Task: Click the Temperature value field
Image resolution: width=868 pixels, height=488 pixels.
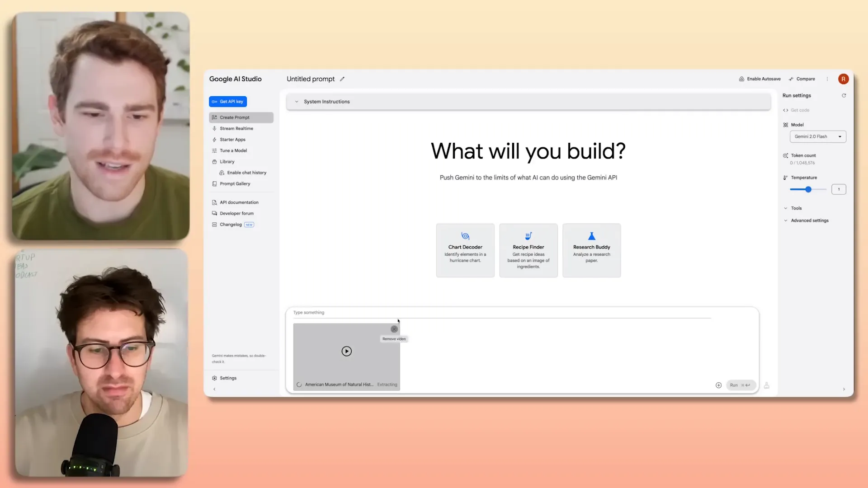Action: pos(839,189)
